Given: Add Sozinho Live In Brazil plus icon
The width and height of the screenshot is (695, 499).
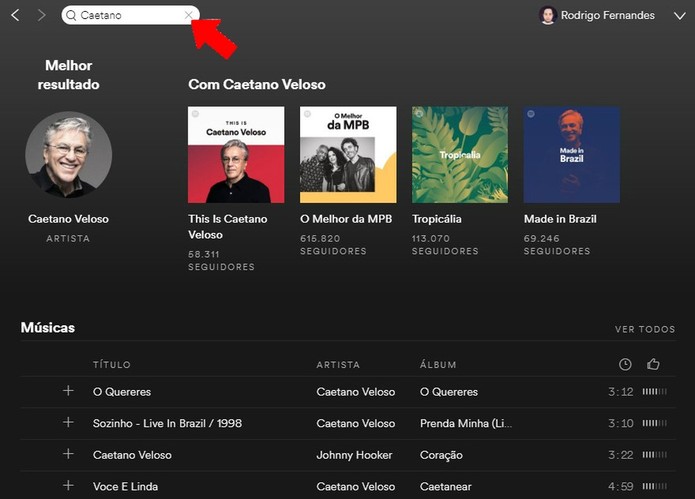Looking at the screenshot, I should tap(68, 422).
